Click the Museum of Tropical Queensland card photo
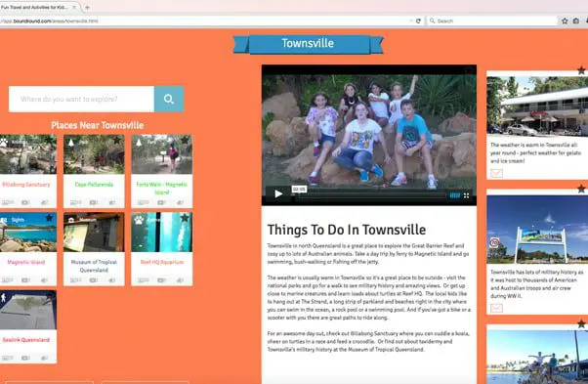588x384 pixels. 94,232
